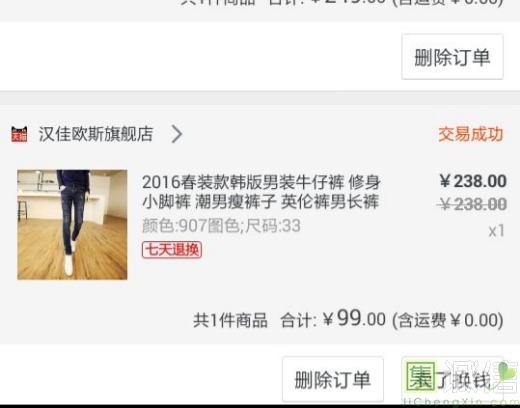The height and width of the screenshot is (408, 520).
Task: Tap the 含运费 ¥0.00 shipping note
Action: point(448,320)
